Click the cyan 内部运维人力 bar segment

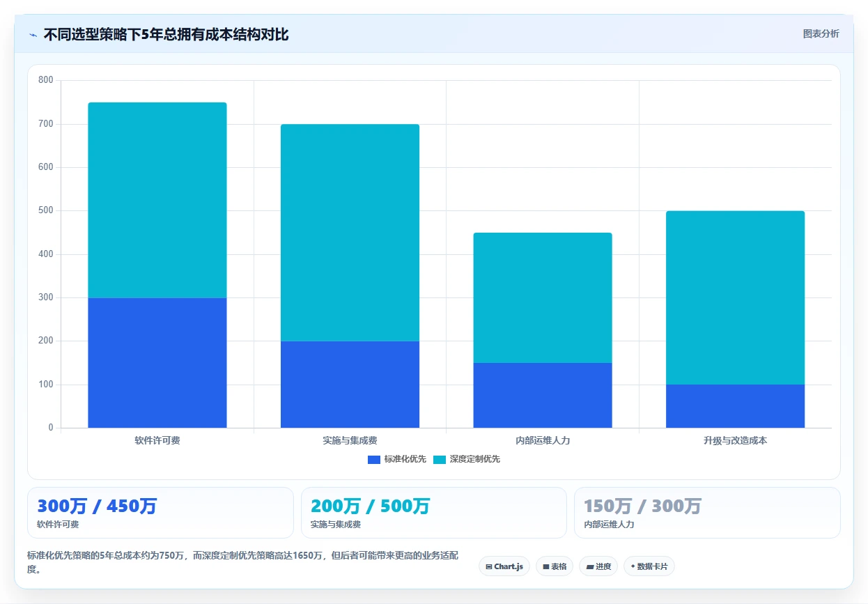click(x=543, y=297)
